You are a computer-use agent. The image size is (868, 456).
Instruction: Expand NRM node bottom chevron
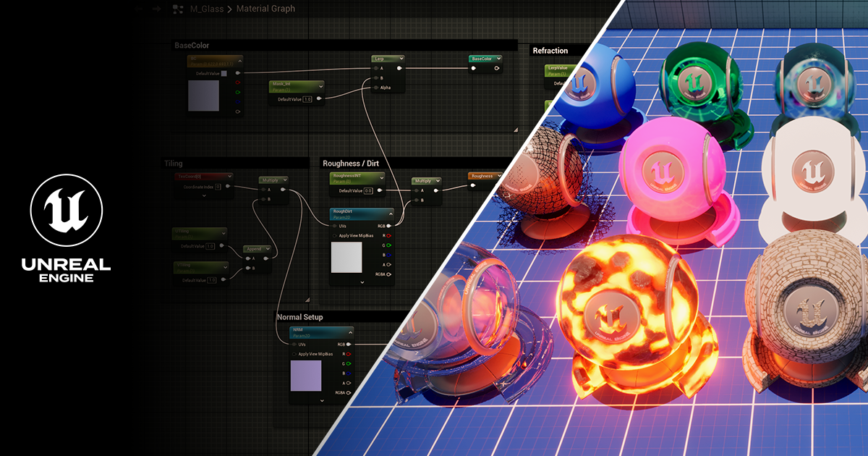point(321,400)
